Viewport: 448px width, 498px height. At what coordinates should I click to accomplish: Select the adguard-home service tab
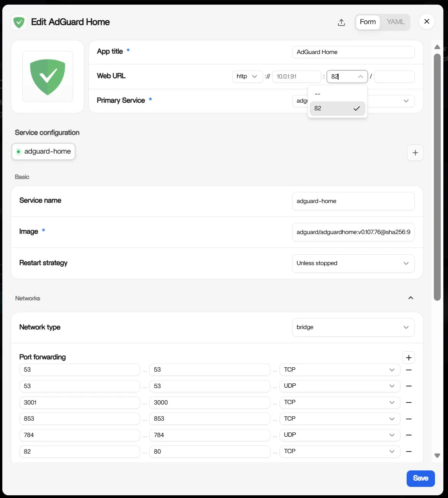(44, 151)
